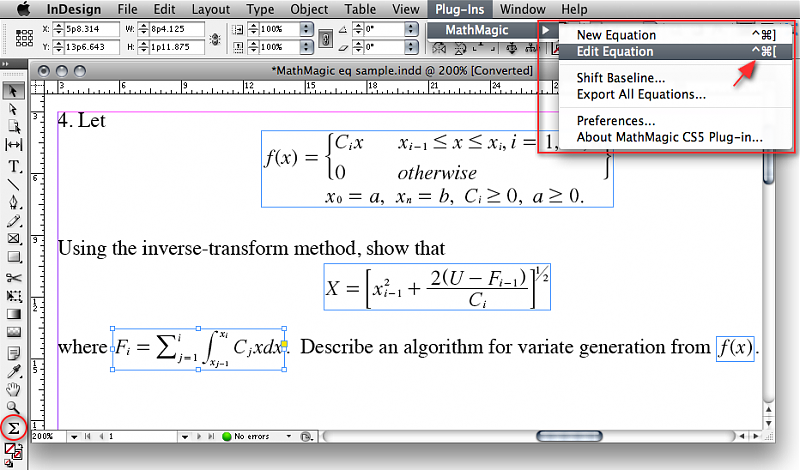Select the Type tool

click(x=14, y=166)
